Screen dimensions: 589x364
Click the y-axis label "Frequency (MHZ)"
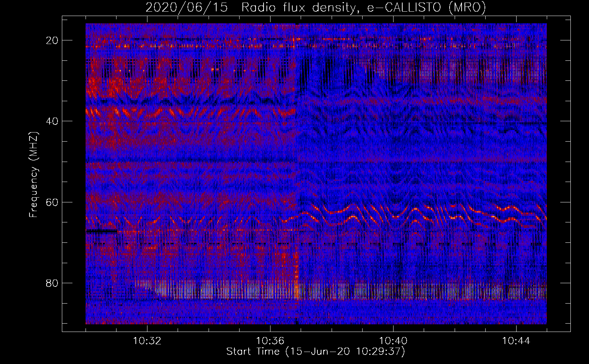[33, 175]
